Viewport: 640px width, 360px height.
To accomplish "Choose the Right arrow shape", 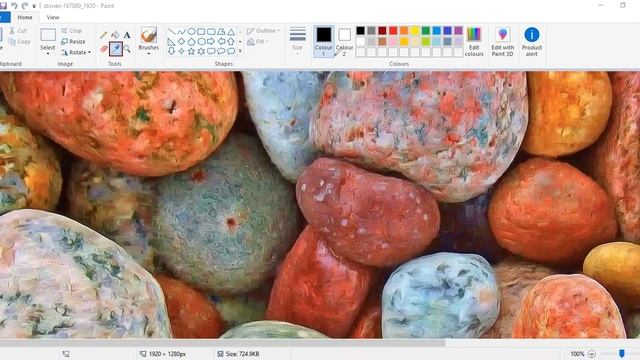I will (x=211, y=42).
